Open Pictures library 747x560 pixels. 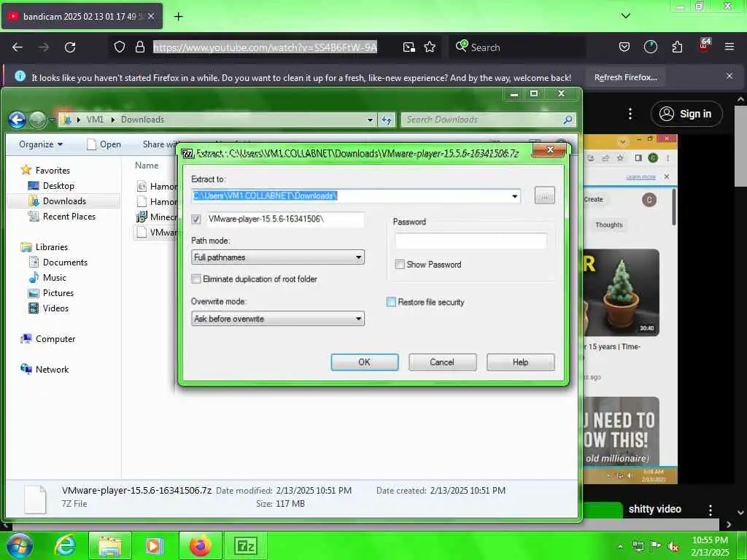51,293
